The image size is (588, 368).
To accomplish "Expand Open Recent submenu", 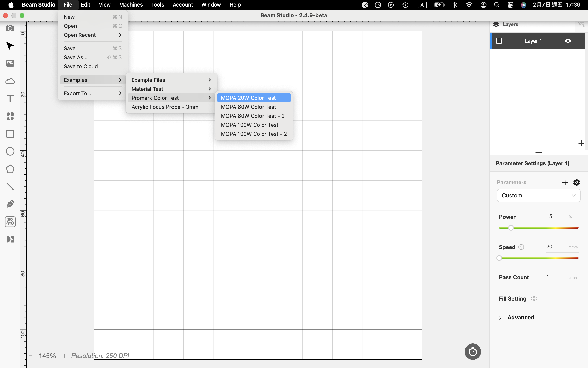I will [x=92, y=35].
